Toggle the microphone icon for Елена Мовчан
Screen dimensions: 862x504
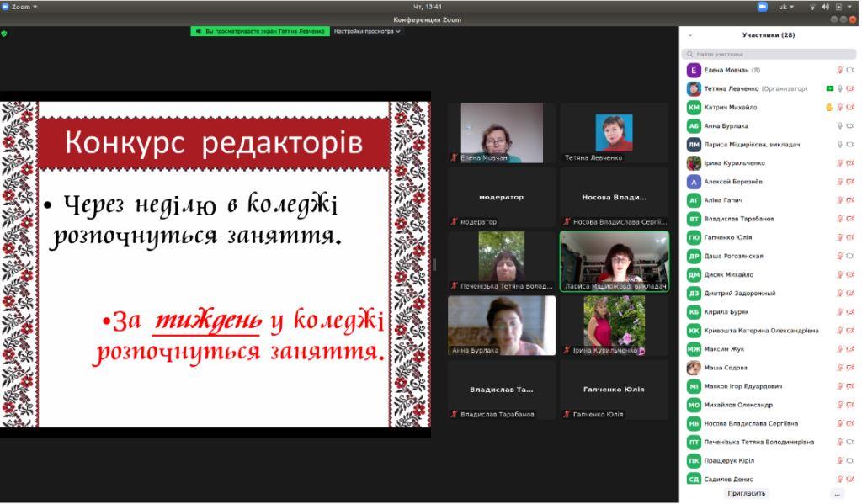[840, 70]
